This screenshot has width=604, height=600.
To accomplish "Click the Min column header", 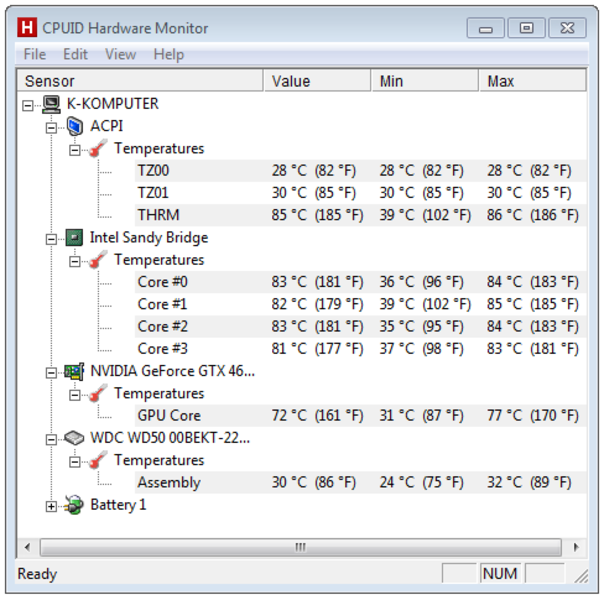I will coord(425,81).
